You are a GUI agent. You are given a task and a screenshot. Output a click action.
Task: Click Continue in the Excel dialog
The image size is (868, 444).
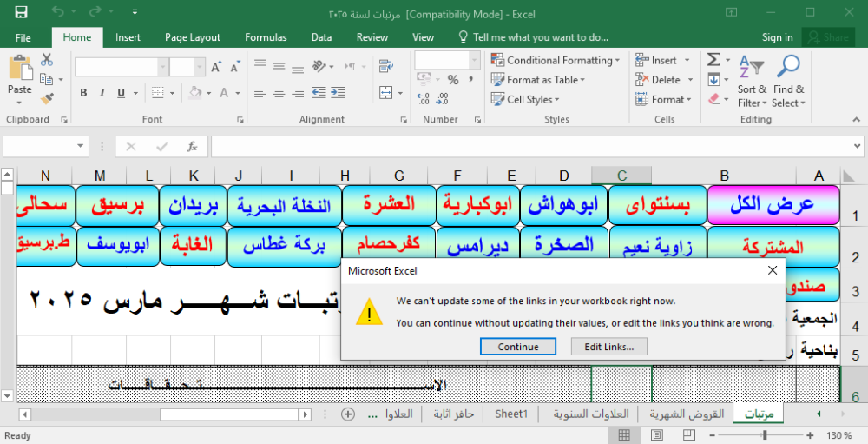click(x=517, y=347)
